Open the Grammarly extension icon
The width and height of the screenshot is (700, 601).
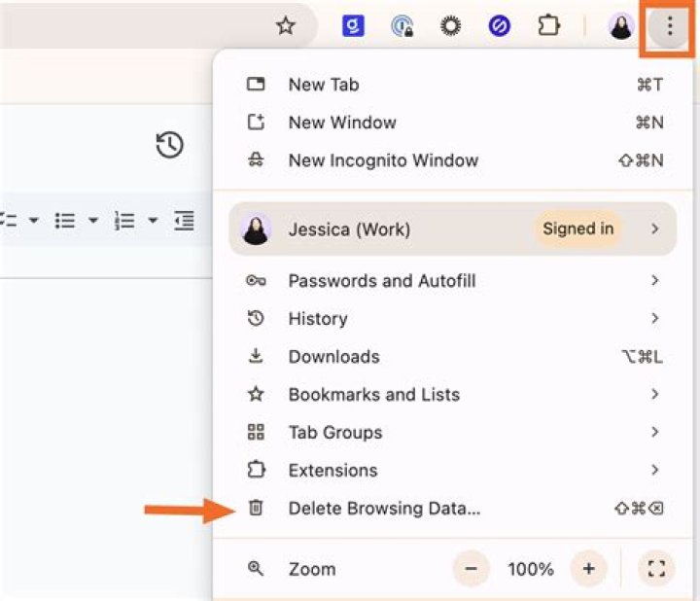pyautogui.click(x=353, y=26)
